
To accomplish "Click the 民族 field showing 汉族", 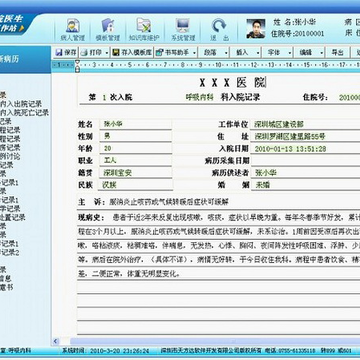I will point(135,185).
